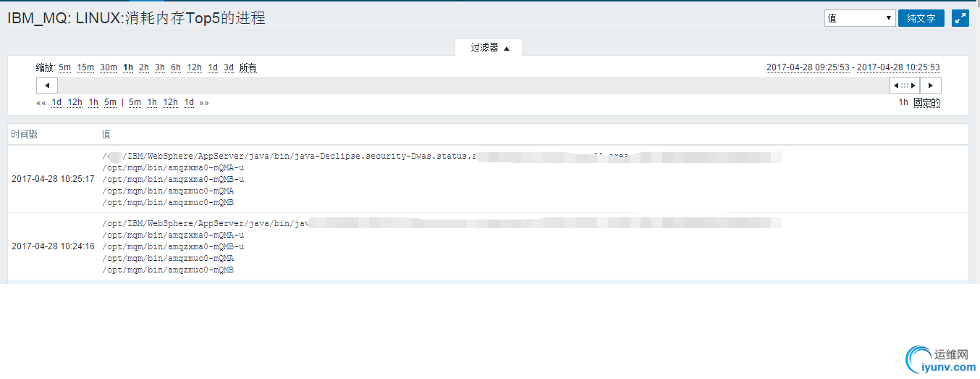Set zoom to 15m

tap(85, 67)
